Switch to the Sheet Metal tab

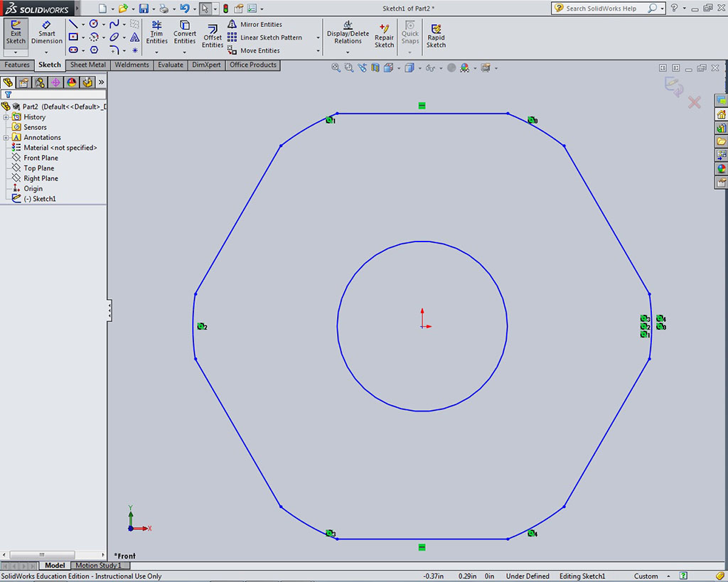coord(87,65)
